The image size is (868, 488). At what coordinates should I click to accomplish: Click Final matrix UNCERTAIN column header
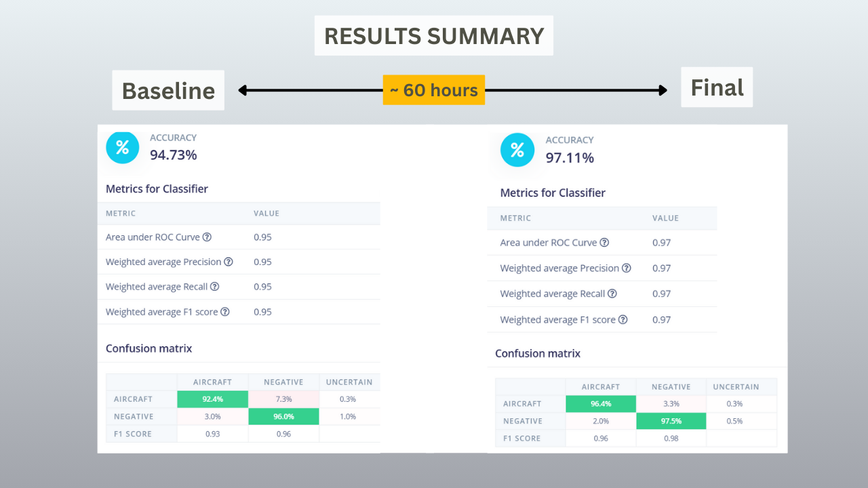tap(741, 387)
